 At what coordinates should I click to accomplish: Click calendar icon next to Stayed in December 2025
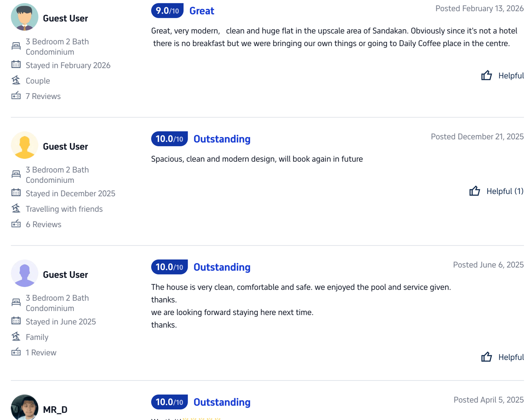click(16, 192)
